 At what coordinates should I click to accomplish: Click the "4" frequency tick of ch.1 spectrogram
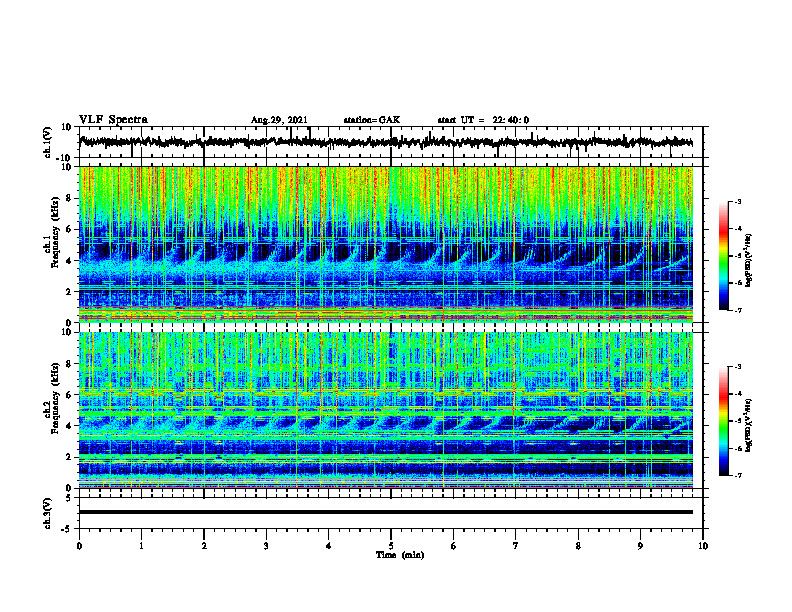[70, 261]
